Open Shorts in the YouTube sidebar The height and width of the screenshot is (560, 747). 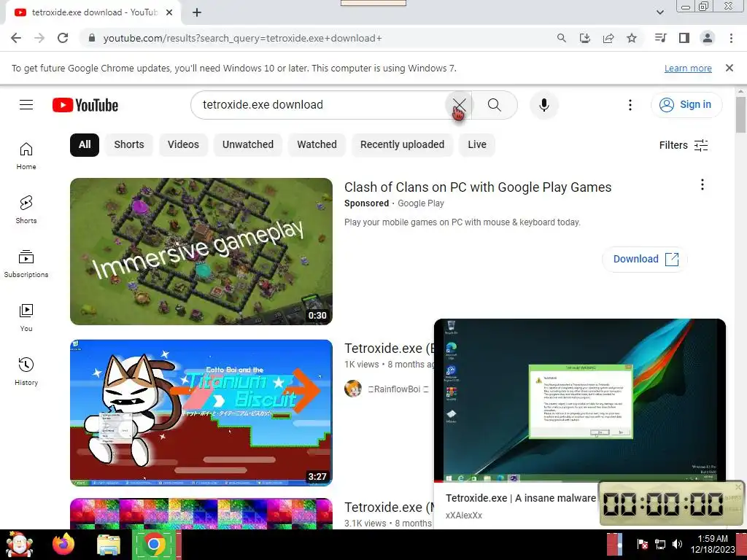(x=26, y=210)
